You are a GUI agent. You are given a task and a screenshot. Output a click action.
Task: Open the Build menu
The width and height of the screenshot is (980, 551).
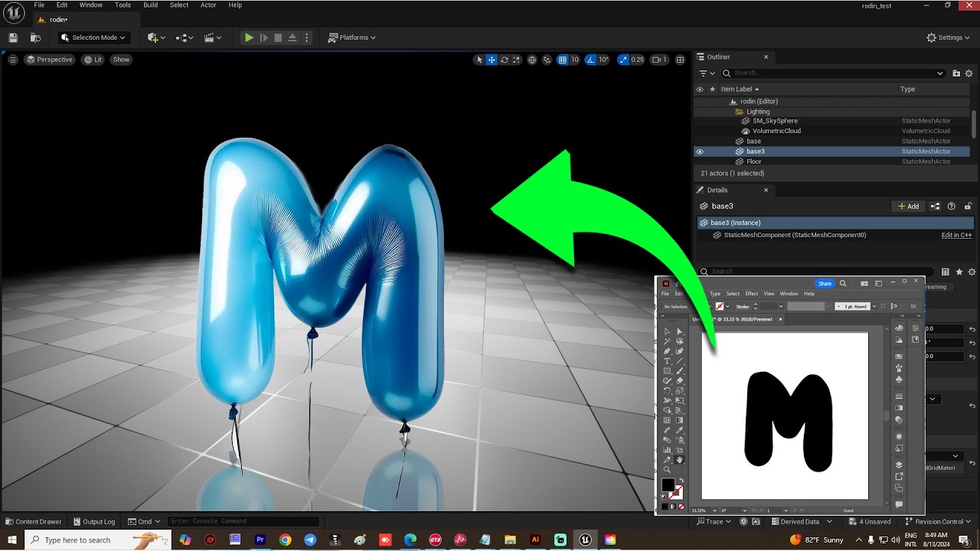tap(150, 5)
